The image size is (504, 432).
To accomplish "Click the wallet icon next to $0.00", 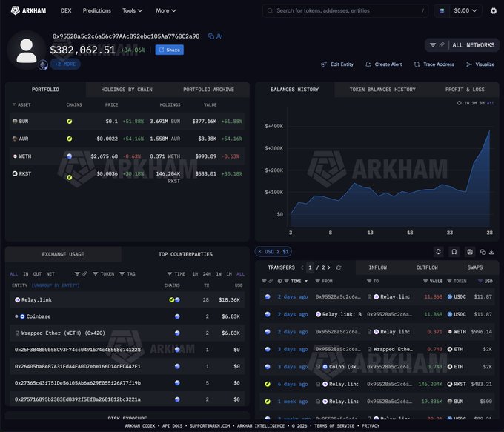I will pyautogui.click(x=442, y=10).
